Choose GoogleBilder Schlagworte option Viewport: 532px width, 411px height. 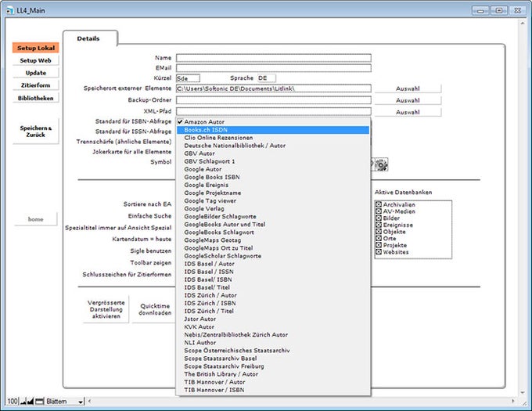pyautogui.click(x=273, y=217)
